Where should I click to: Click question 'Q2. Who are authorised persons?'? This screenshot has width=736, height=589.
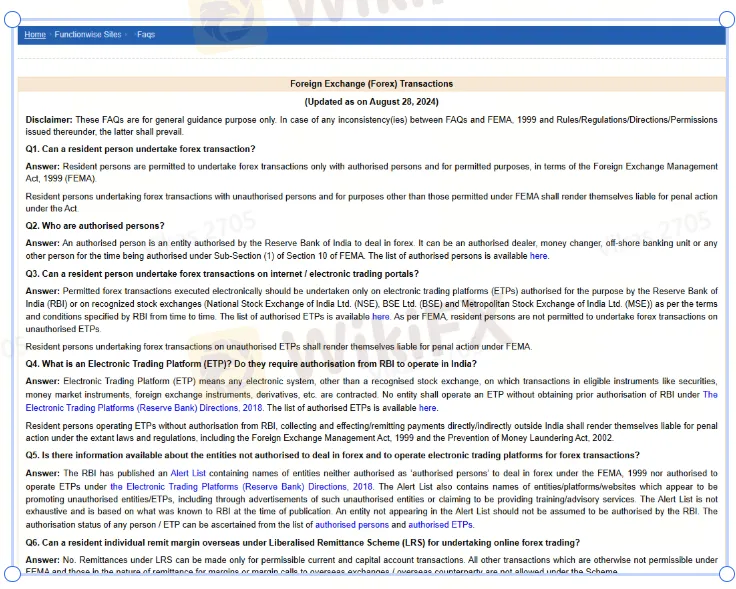coord(95,226)
